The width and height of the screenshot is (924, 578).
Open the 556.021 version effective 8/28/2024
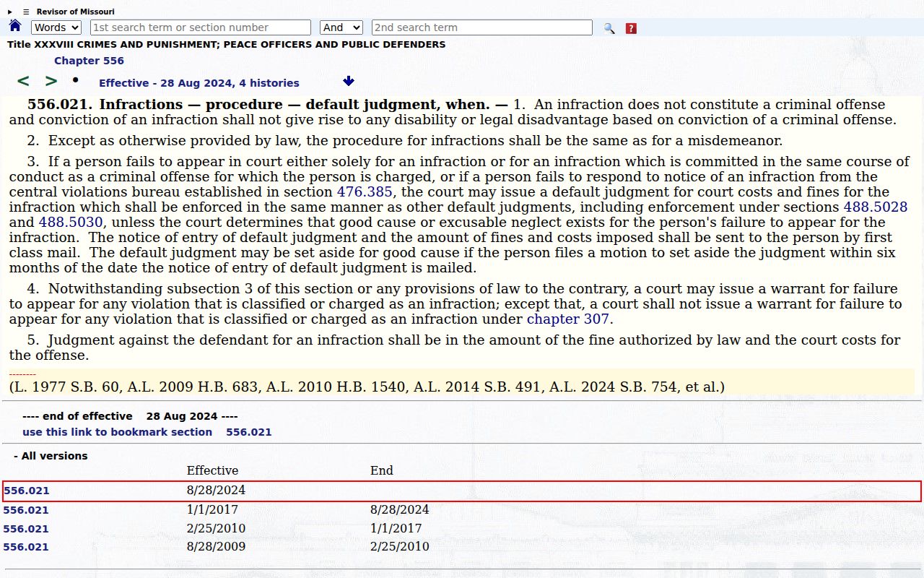(x=27, y=491)
